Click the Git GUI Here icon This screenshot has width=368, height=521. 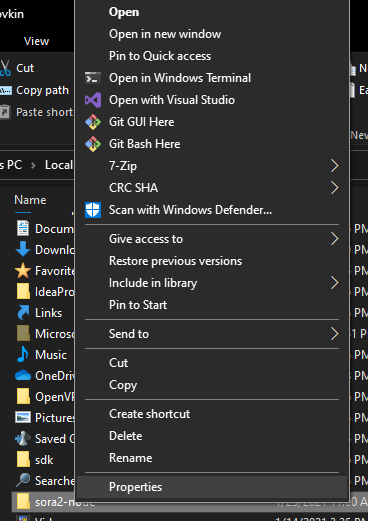[x=93, y=122]
